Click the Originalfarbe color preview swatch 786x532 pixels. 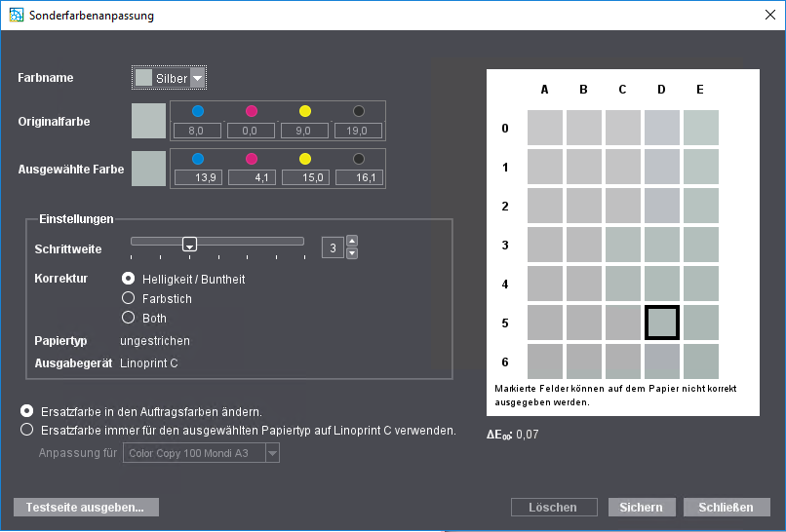tap(148, 121)
